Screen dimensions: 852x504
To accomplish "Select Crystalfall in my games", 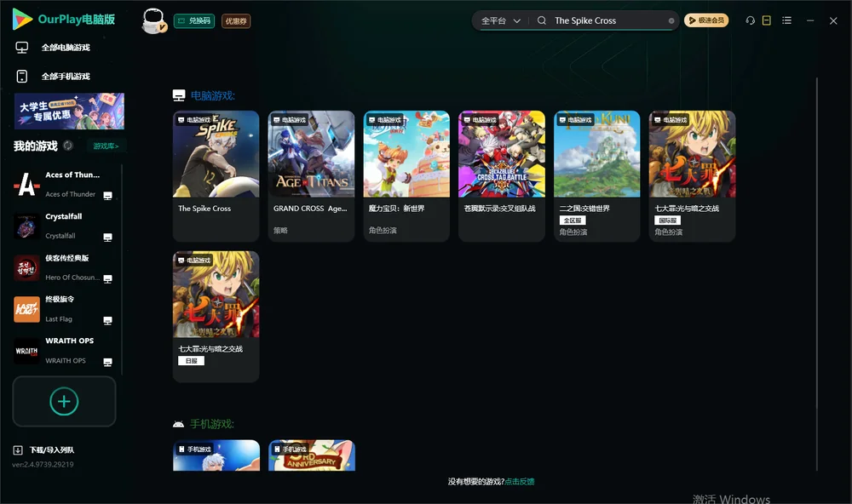I will pos(63,226).
